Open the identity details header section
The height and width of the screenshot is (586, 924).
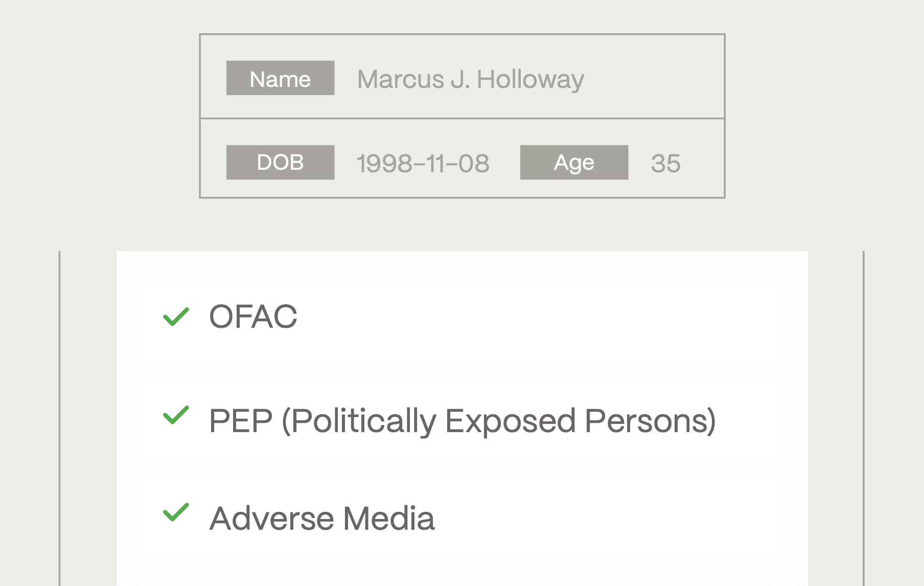tap(463, 115)
